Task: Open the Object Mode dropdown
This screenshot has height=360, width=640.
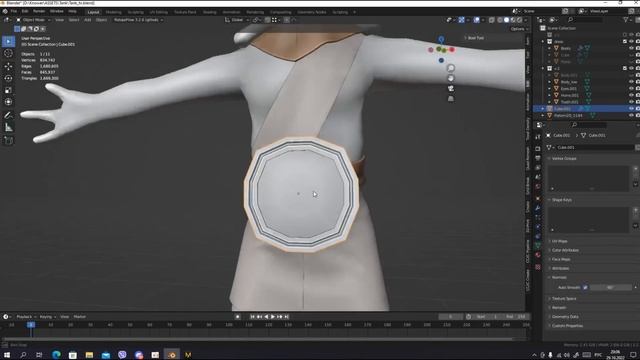Action: click(33, 20)
